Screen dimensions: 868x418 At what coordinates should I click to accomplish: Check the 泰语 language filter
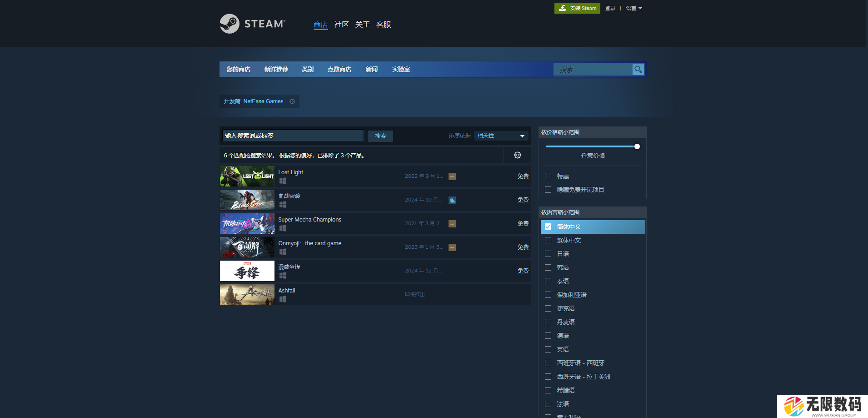click(x=548, y=281)
